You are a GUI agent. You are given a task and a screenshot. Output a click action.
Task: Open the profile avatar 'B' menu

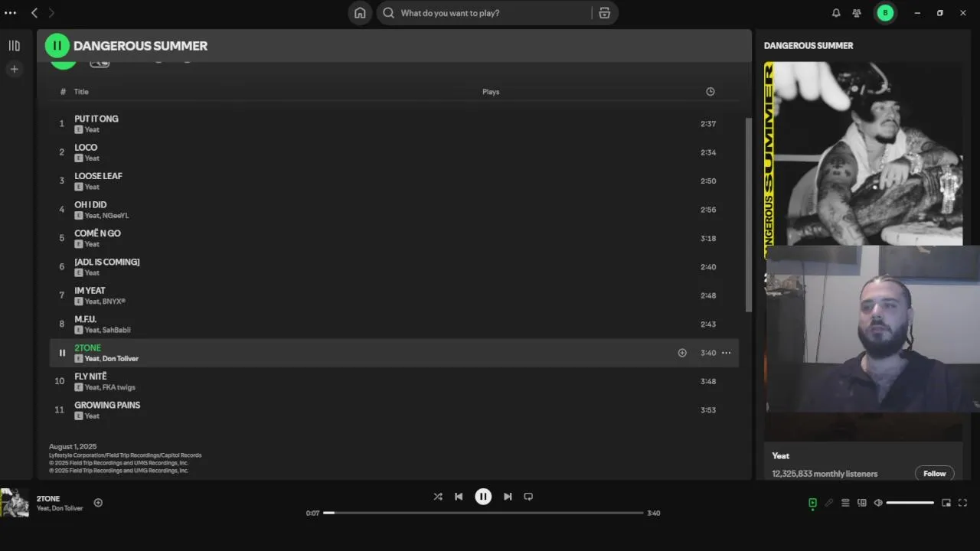pos(886,13)
